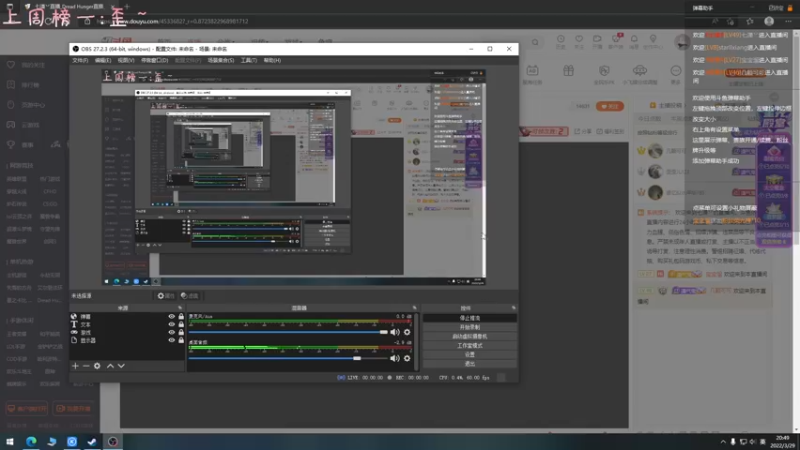Image resolution: width=800 pixels, height=450 pixels.
Task: Toggle lock on 文本 source
Action: click(x=181, y=324)
